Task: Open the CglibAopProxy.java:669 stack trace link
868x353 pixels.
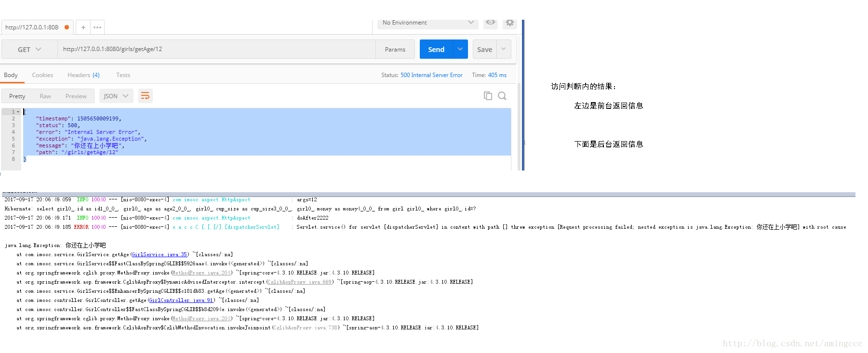Action: click(x=300, y=282)
